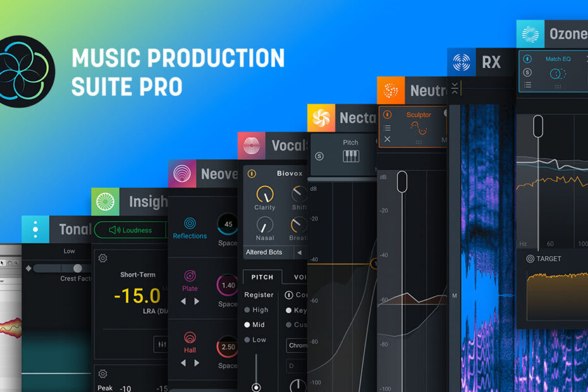
Task: Open the Sculptor module list icon in Neutron
Action: tap(387, 128)
